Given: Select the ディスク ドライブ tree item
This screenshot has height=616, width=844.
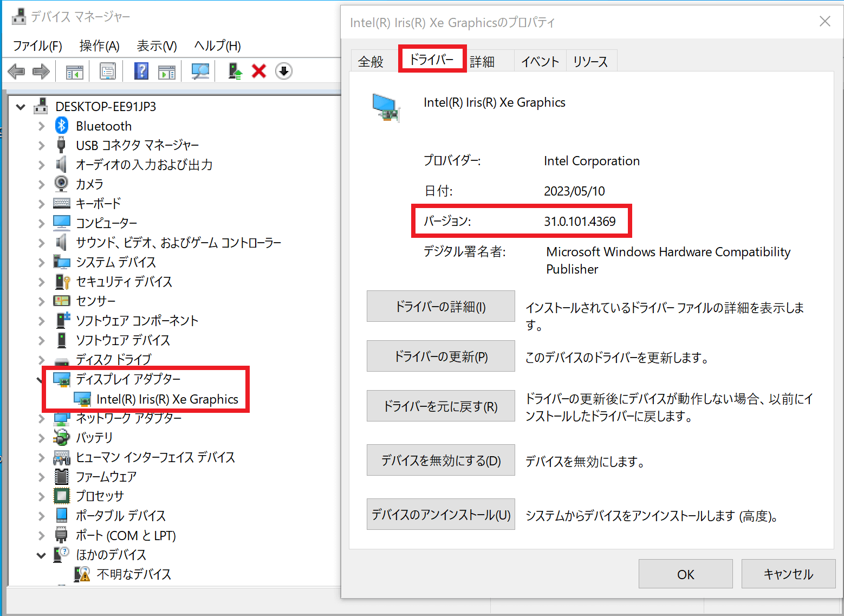Looking at the screenshot, I should click(x=114, y=360).
